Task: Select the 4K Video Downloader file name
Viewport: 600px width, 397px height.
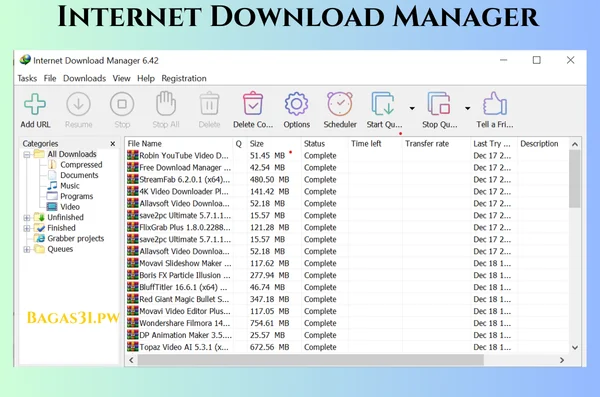Action: coord(184,191)
